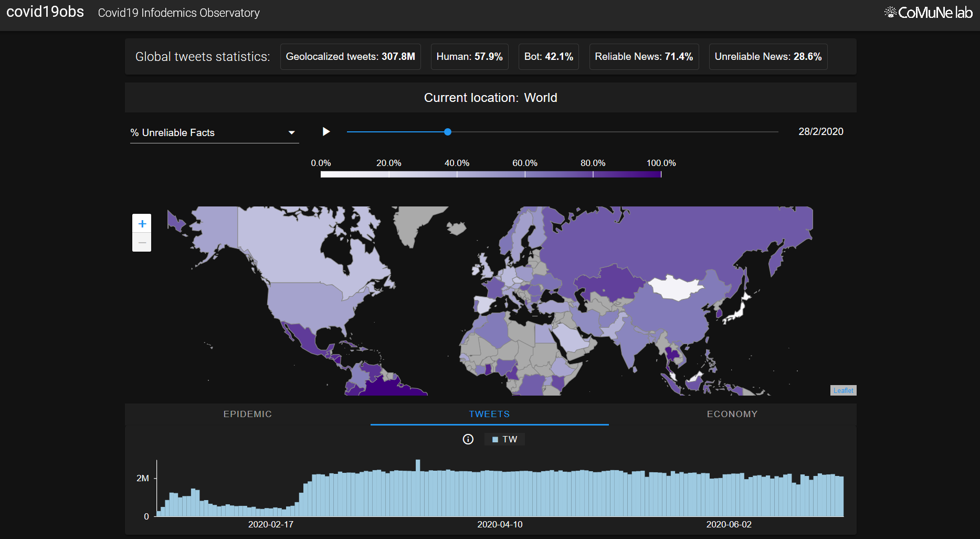Click the timeline slider handle
The height and width of the screenshot is (539, 980).
point(448,132)
